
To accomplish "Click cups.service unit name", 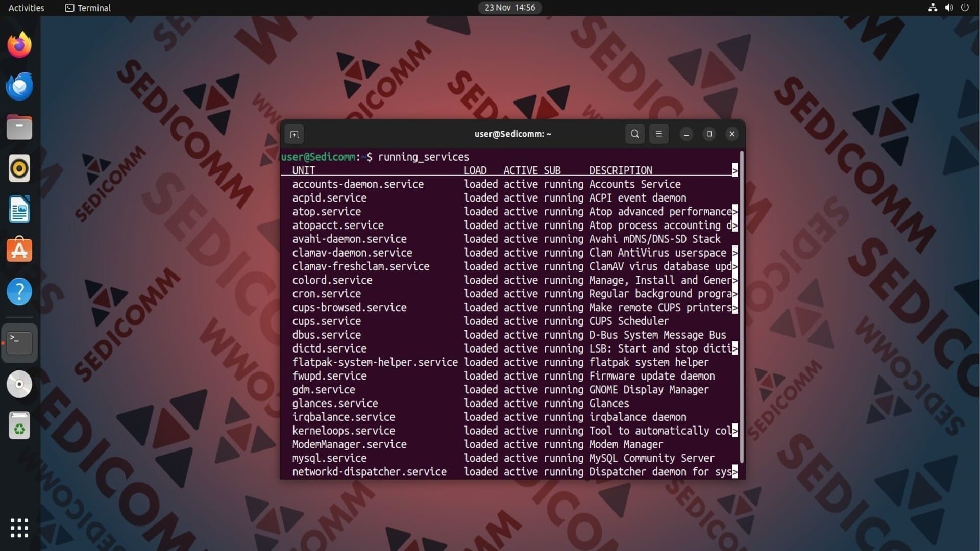I will pyautogui.click(x=326, y=321).
